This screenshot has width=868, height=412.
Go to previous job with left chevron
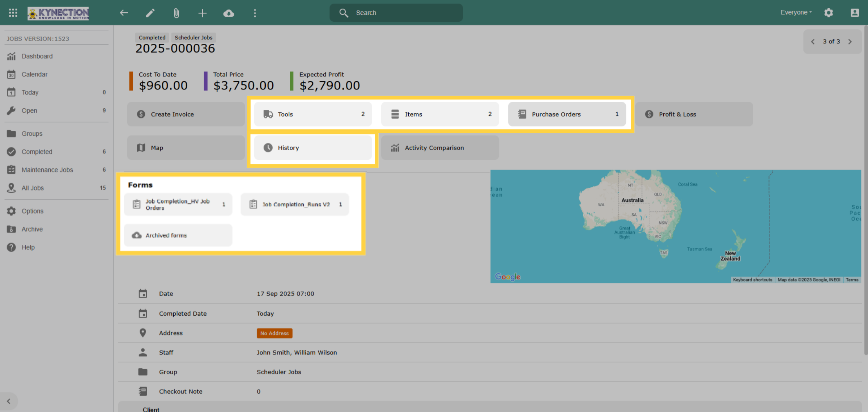813,42
